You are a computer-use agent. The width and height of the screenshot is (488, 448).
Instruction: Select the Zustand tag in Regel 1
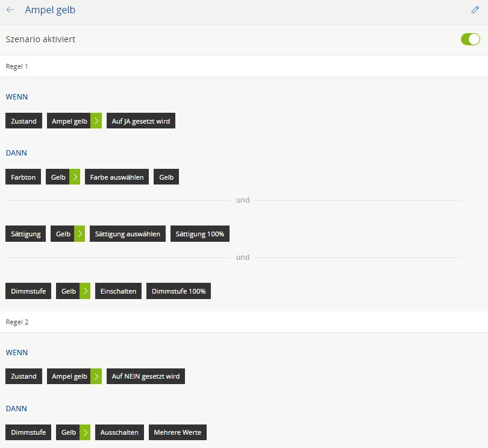(23, 121)
